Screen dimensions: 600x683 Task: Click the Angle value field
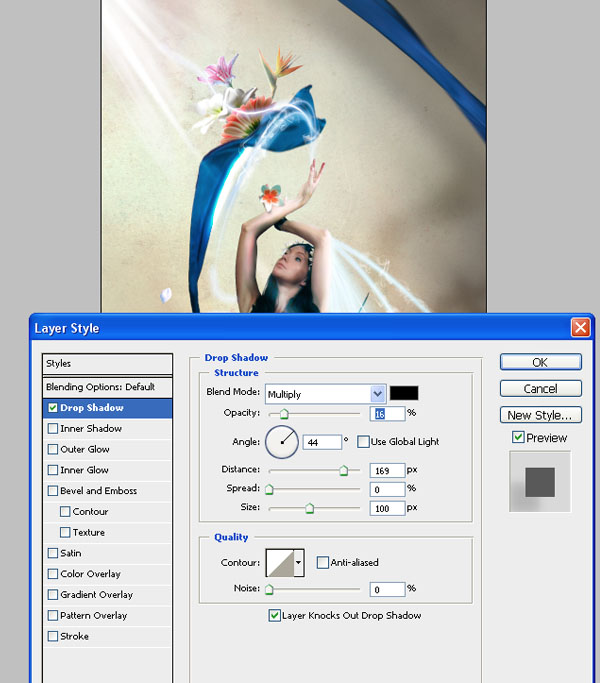point(322,443)
